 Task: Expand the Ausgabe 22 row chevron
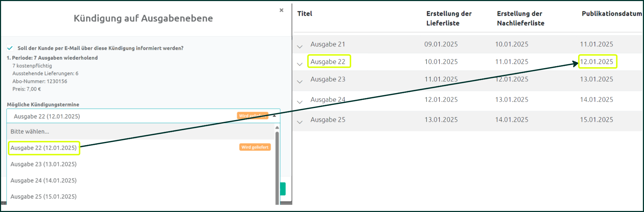(x=300, y=64)
